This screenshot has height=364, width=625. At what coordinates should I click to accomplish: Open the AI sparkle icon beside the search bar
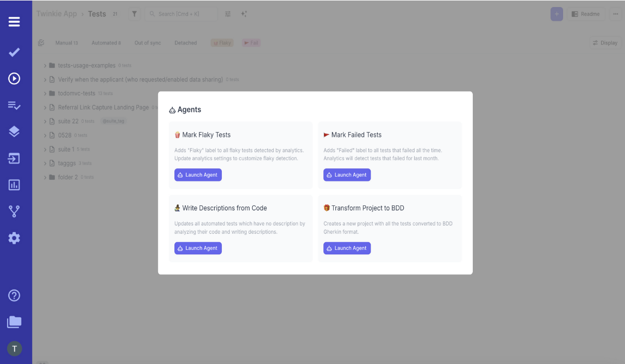pos(244,14)
